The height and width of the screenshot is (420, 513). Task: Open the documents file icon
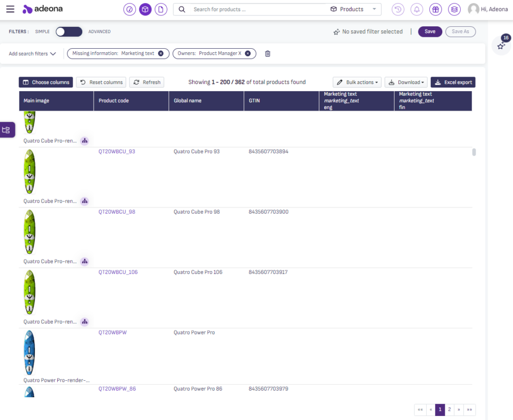(x=161, y=9)
